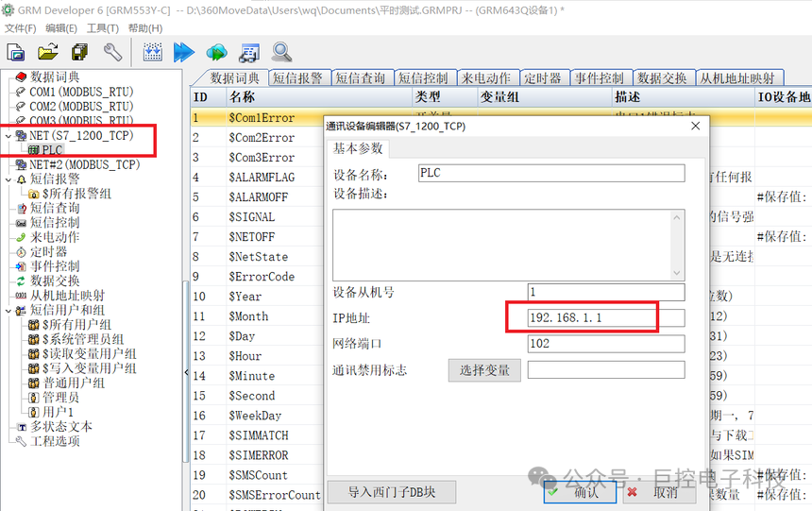Switch to the 短信查询 tab
The height and width of the screenshot is (511, 812).
(x=361, y=77)
